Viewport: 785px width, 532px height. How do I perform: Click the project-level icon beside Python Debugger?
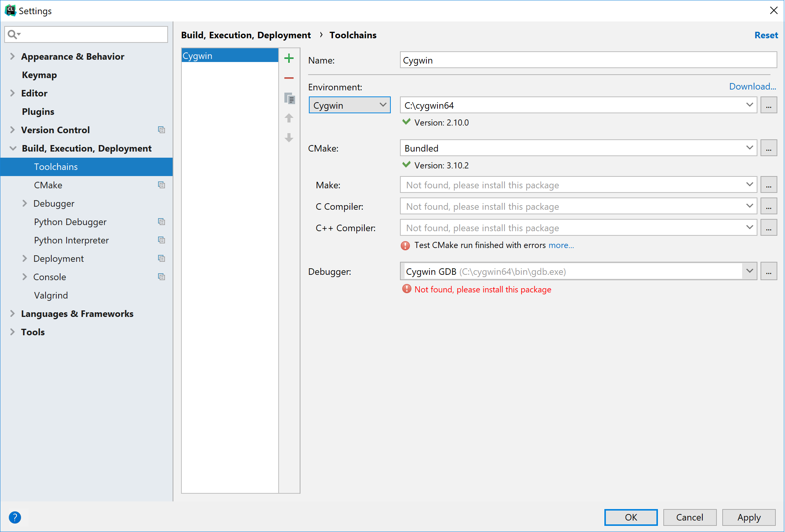[x=162, y=222]
